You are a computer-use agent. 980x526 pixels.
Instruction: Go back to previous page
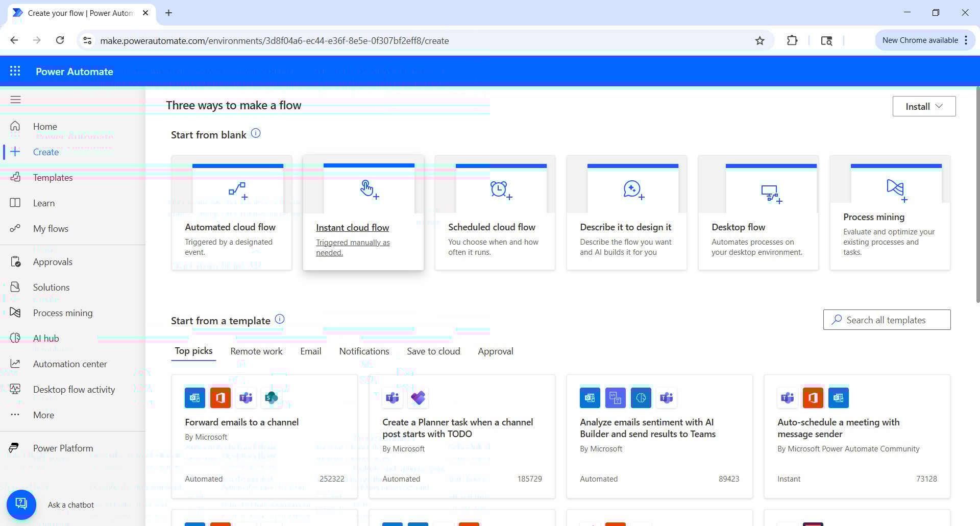14,40
